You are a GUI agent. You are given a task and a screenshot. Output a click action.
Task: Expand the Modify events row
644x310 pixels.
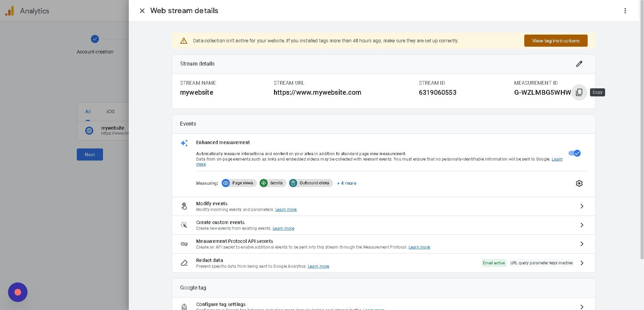tap(582, 206)
